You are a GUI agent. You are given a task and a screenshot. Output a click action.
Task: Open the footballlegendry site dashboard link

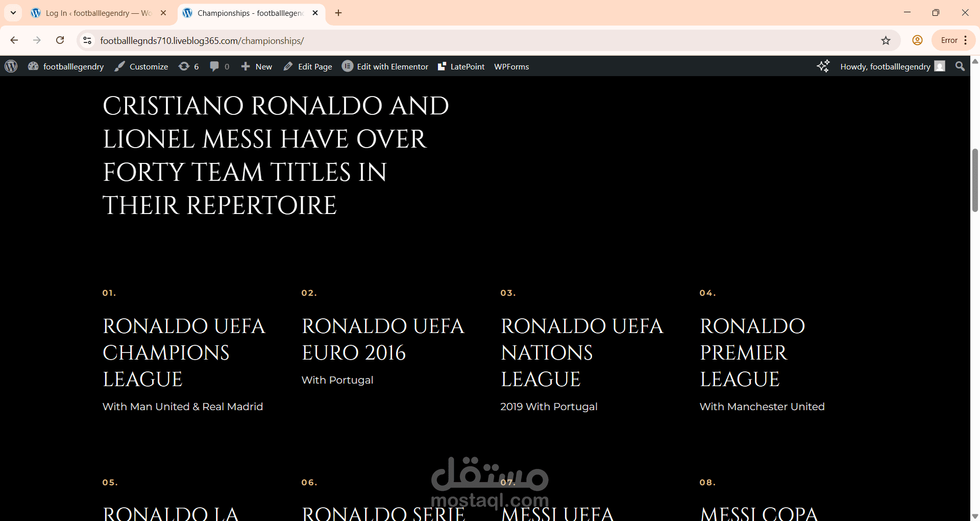click(66, 66)
